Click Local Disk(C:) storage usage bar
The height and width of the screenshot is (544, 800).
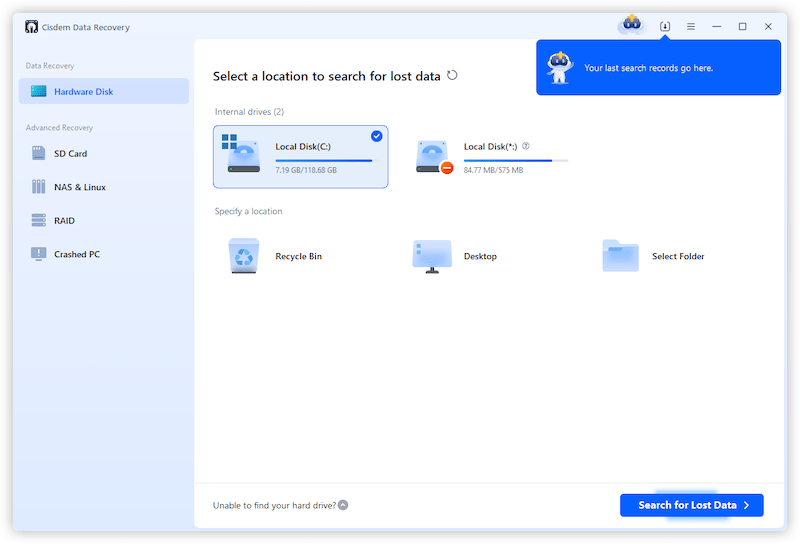pos(323,160)
